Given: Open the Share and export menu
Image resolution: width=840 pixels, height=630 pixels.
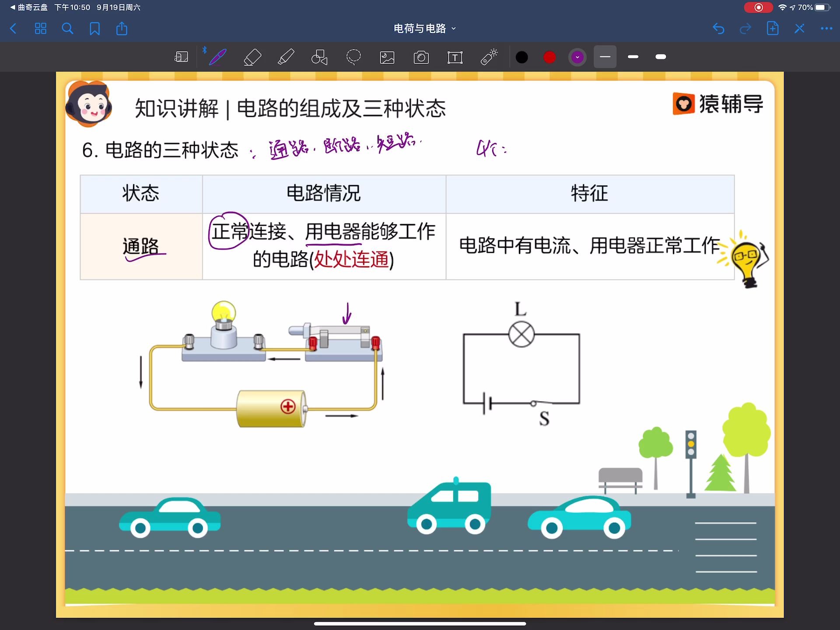Looking at the screenshot, I should pos(122,28).
